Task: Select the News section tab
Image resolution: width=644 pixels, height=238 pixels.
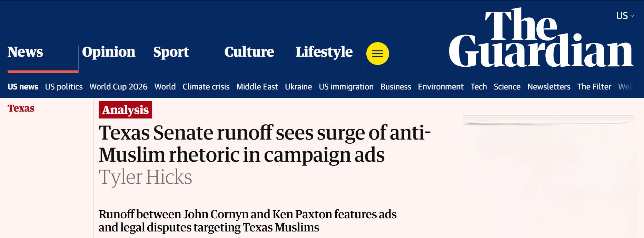Action: [x=25, y=52]
